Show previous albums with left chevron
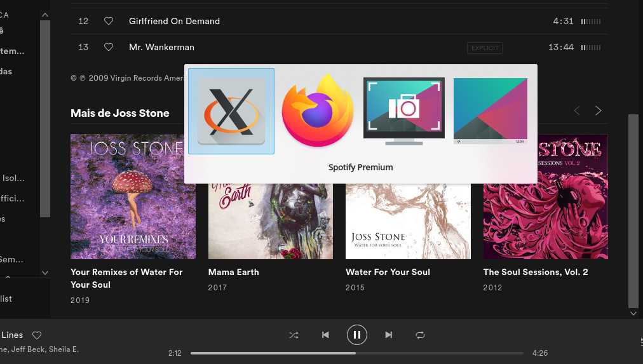Viewport: 643px width, 364px height. tap(577, 111)
